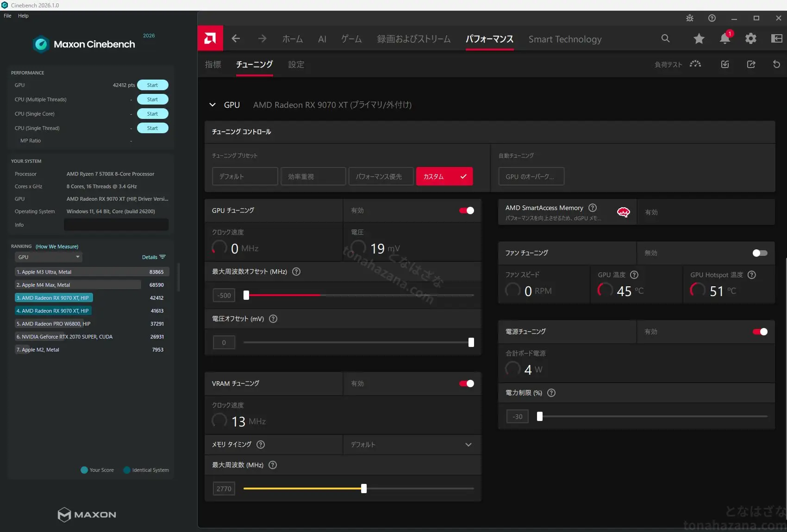
Task: Open the GPU ranking dropdown in Cinebench
Action: 49,257
